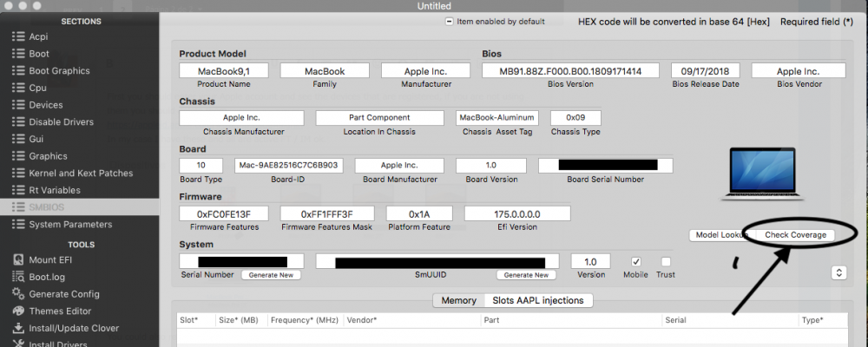Edit the Board Manufacturer field
Viewport: 868px width, 347px height.
(x=399, y=166)
